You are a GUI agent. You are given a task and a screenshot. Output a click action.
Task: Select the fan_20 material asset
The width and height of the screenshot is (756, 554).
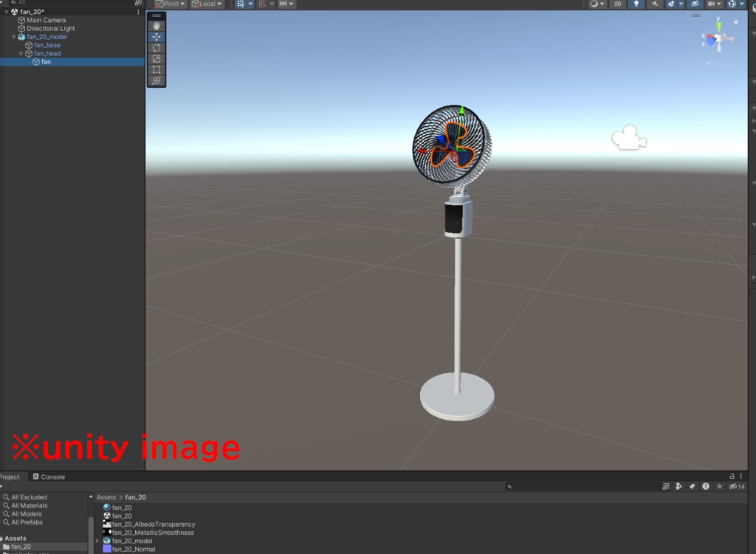pos(122,508)
